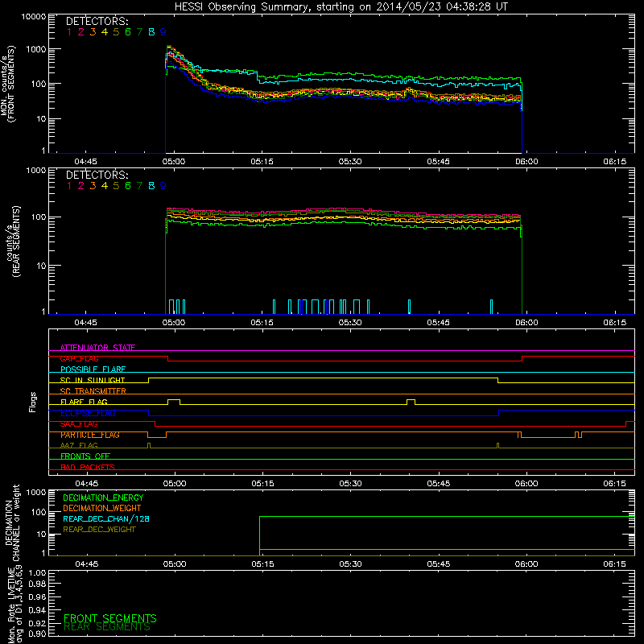Select yellow detector 4 in front segments legend

click(x=105, y=32)
